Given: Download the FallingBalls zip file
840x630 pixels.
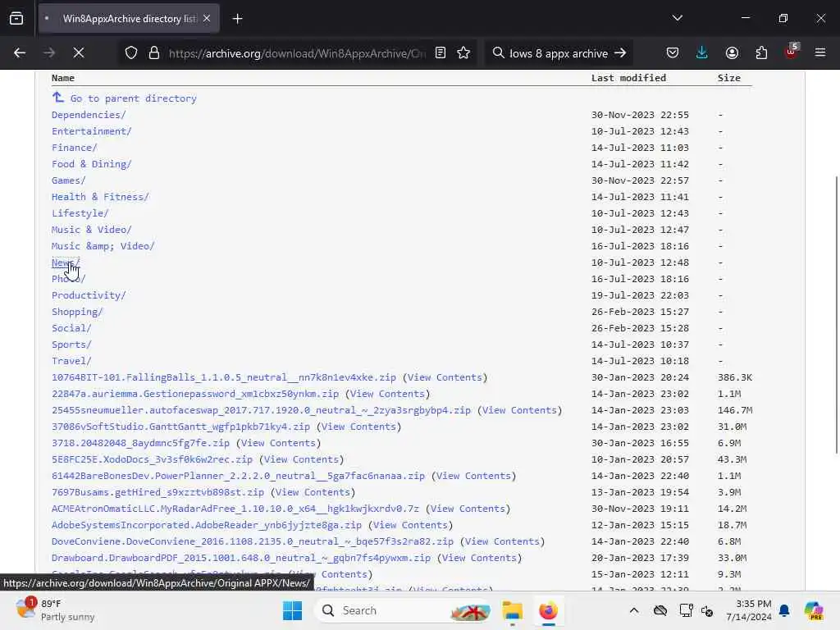Looking at the screenshot, I should coord(224,377).
